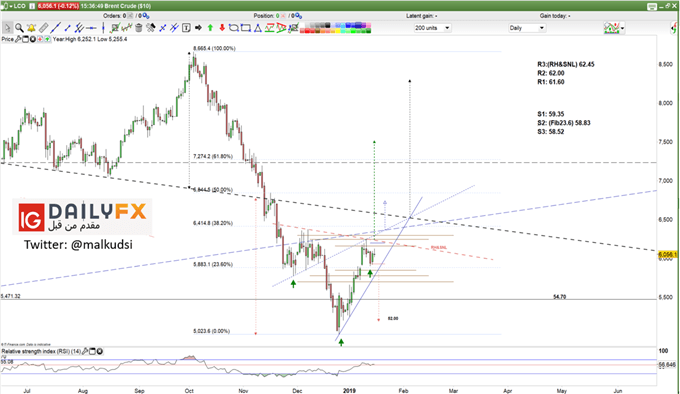Select the vertical line tool
This screenshot has width=680, height=394.
point(103,28)
